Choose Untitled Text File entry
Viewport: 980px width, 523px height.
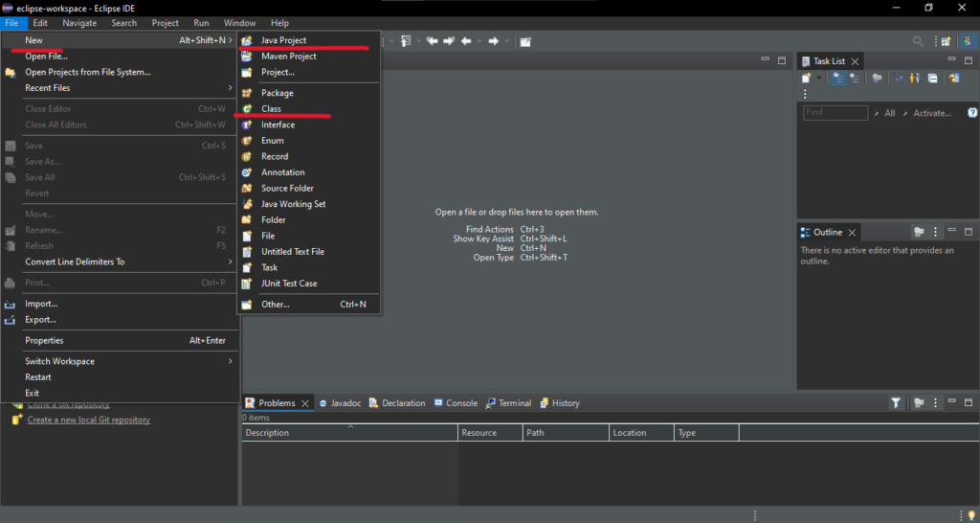309,252
